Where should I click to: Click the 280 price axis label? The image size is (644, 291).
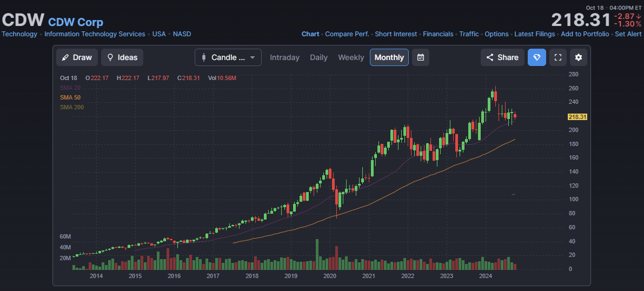pos(574,75)
